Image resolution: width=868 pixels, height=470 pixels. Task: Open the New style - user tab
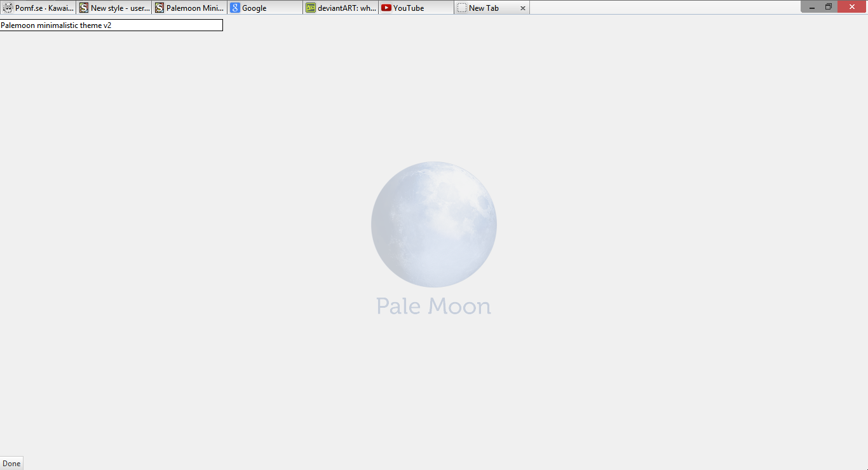coord(114,8)
